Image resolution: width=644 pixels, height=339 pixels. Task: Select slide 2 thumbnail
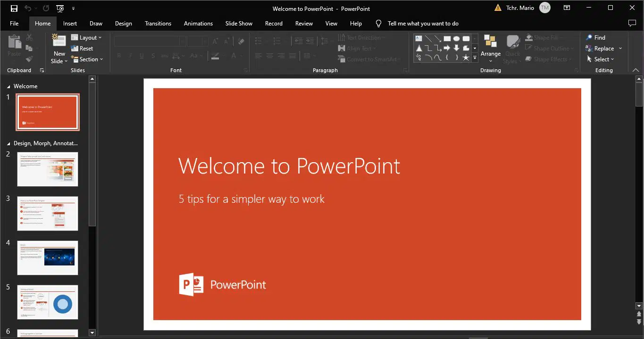(48, 169)
